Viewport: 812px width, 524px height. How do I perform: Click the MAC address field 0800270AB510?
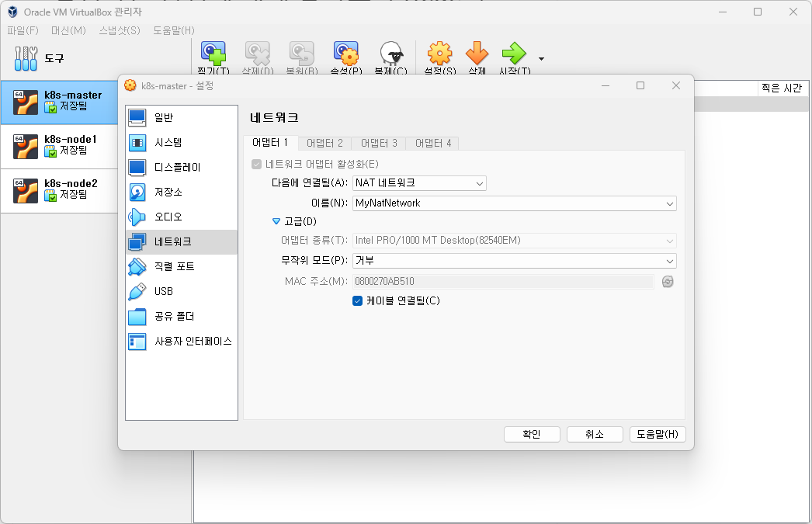click(503, 282)
